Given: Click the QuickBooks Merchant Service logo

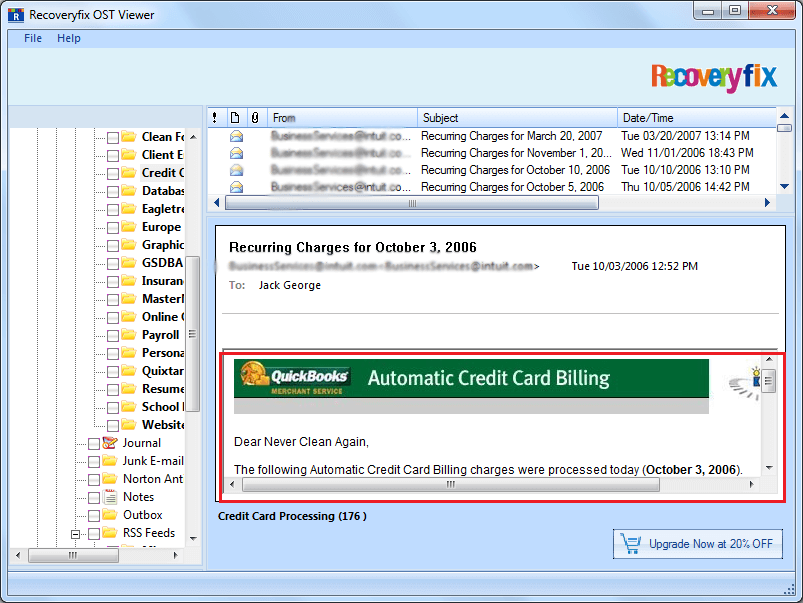Looking at the screenshot, I should pyautogui.click(x=294, y=378).
